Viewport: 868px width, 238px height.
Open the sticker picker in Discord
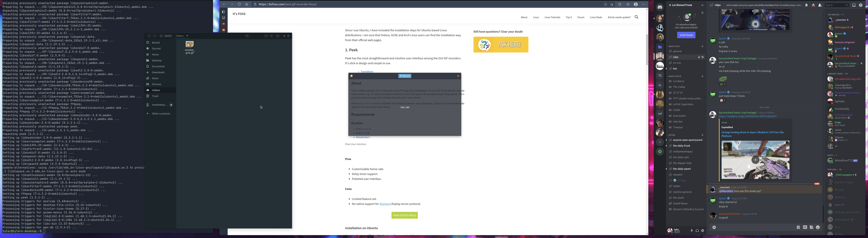(x=811, y=227)
